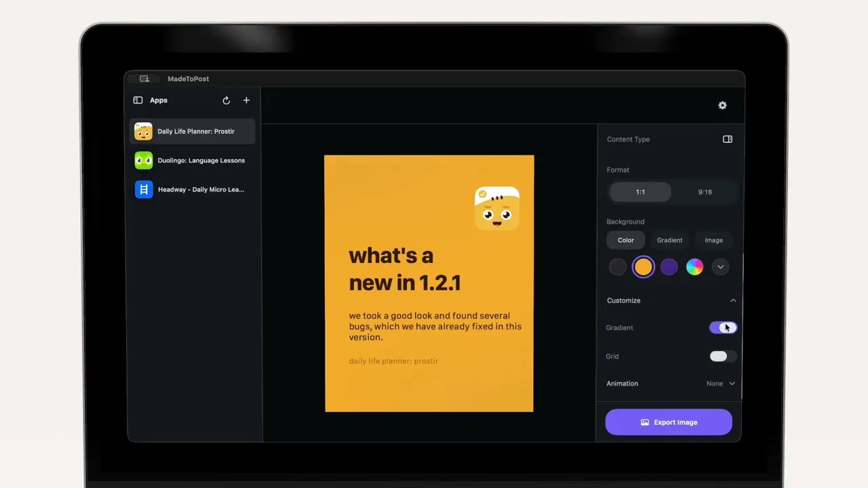Click 'daily life planner: prostir' caption

pyautogui.click(x=394, y=361)
